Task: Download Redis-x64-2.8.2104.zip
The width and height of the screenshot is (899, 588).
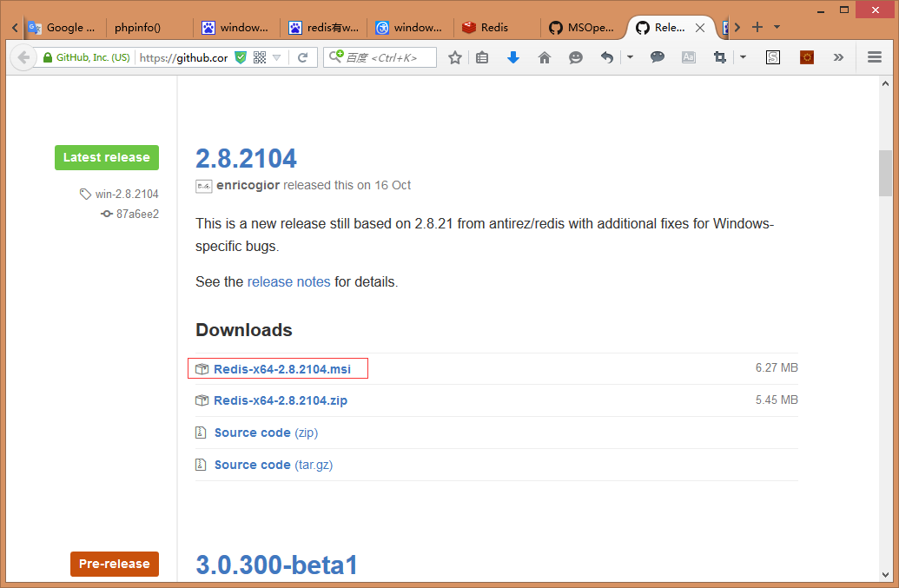Action: click(x=281, y=400)
